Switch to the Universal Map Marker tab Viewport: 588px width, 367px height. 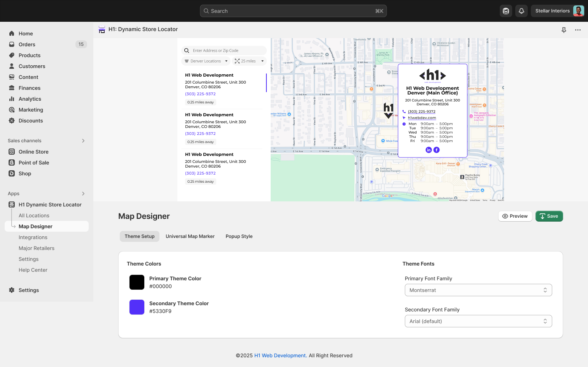190,236
